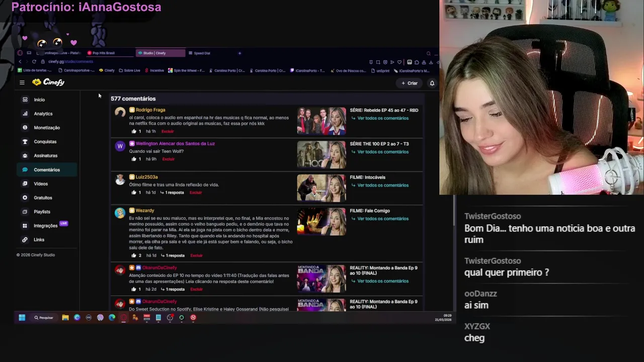This screenshot has width=644, height=362.
Task: Open a new browser tab with plus
Action: coord(239,53)
